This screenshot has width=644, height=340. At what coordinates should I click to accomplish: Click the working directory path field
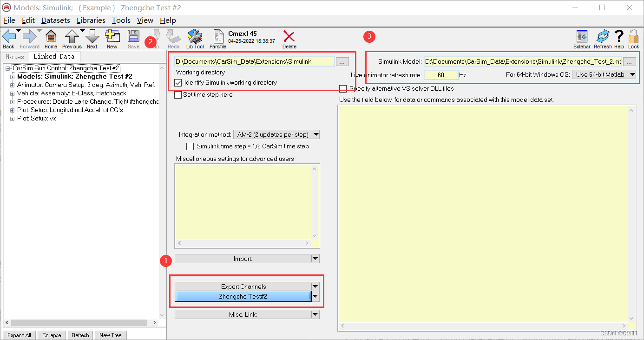coord(254,61)
